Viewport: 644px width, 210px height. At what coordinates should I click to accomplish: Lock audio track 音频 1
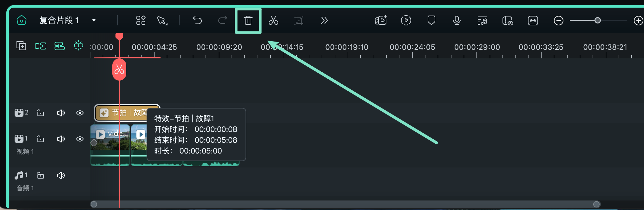coord(41,175)
